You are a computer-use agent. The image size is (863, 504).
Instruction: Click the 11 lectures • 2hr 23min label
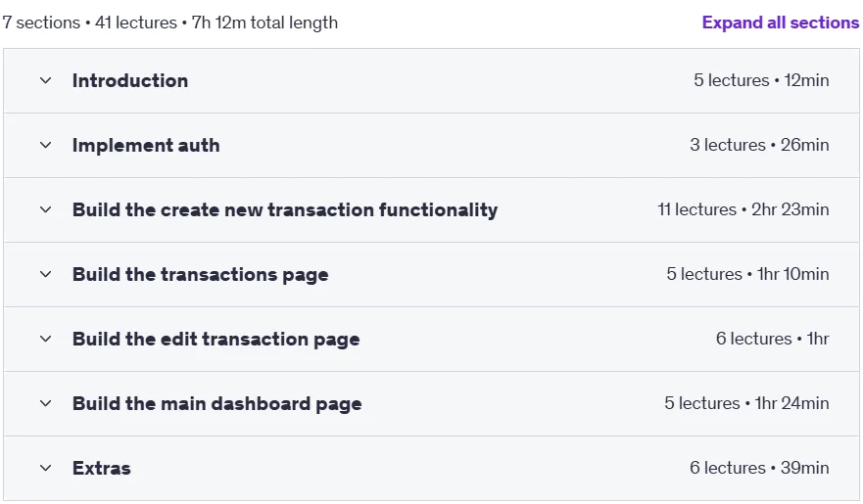click(x=743, y=209)
